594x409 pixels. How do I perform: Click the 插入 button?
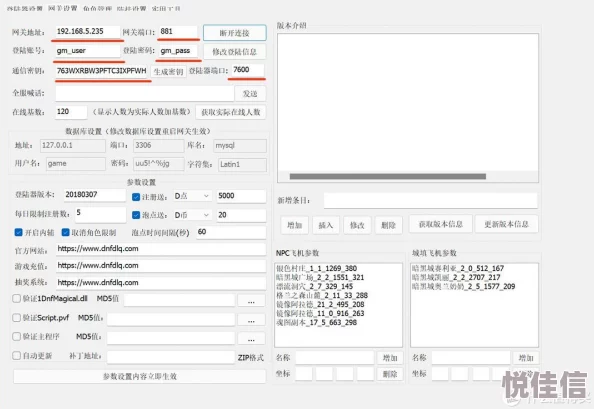tap(326, 225)
